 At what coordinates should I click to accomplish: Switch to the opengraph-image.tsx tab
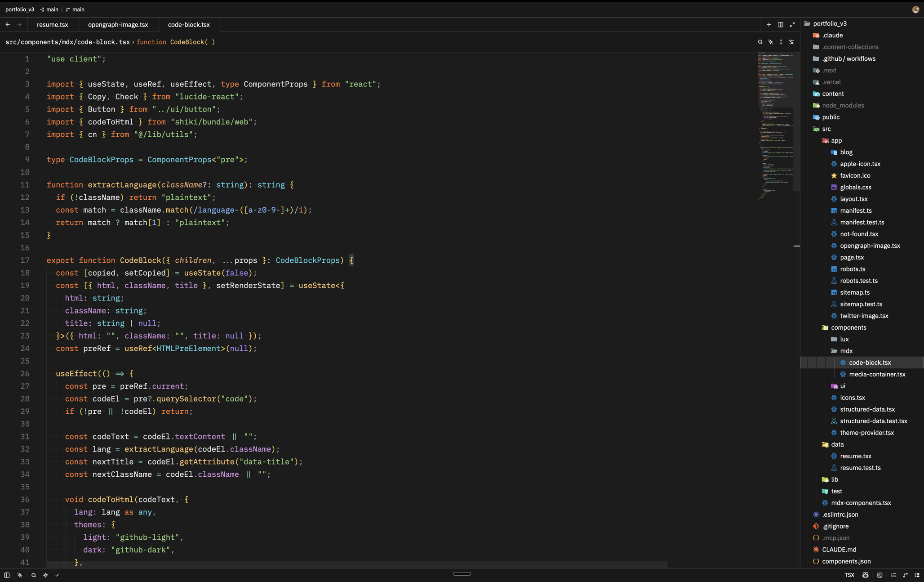click(118, 25)
